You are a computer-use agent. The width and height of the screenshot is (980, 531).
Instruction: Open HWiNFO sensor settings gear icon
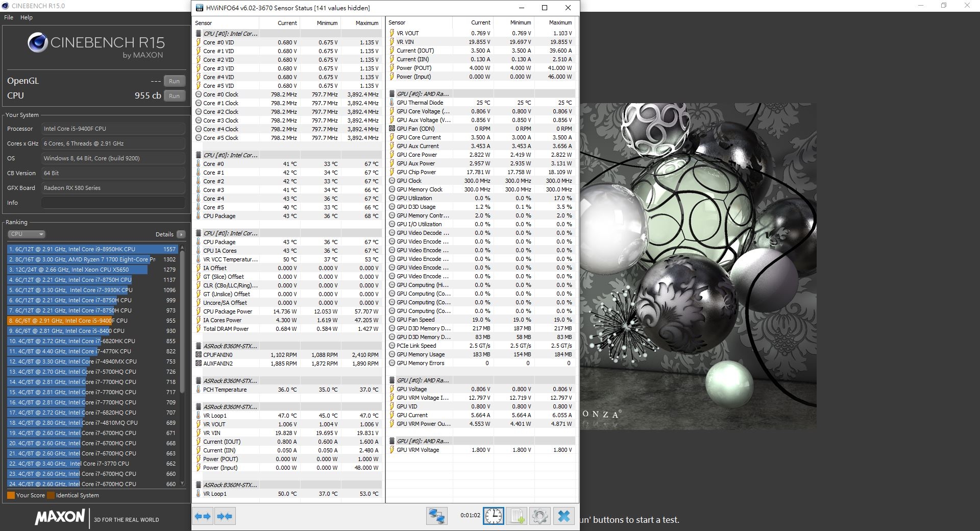tap(540, 516)
